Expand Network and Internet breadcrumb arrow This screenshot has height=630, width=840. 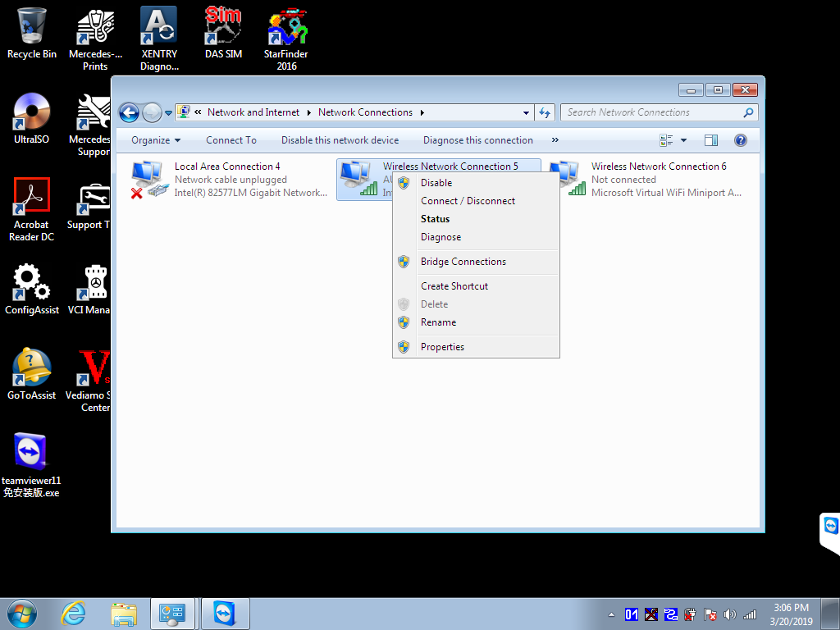309,112
